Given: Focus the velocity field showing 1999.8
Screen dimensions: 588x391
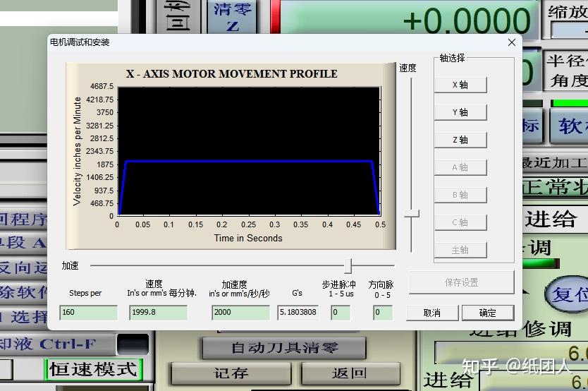Looking at the screenshot, I should point(158,312).
